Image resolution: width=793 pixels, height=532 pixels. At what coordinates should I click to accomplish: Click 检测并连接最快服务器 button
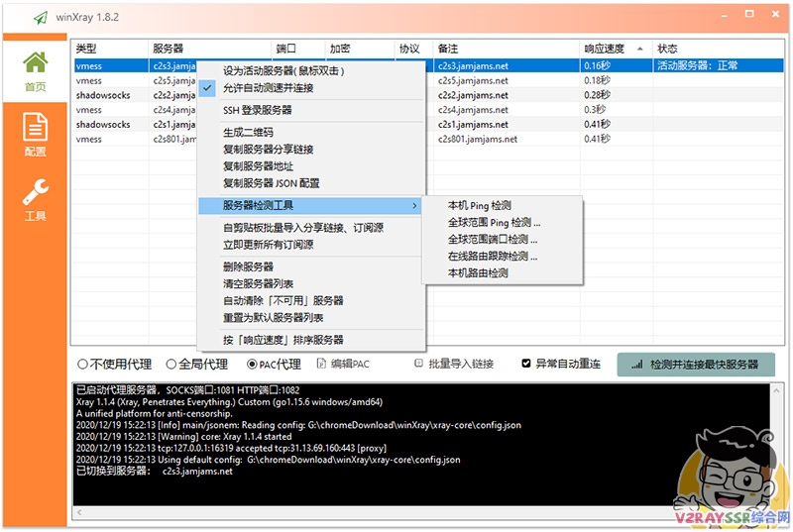[x=696, y=365]
